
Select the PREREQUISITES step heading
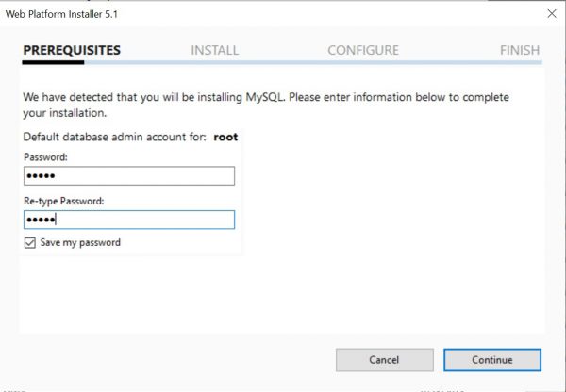tap(72, 50)
